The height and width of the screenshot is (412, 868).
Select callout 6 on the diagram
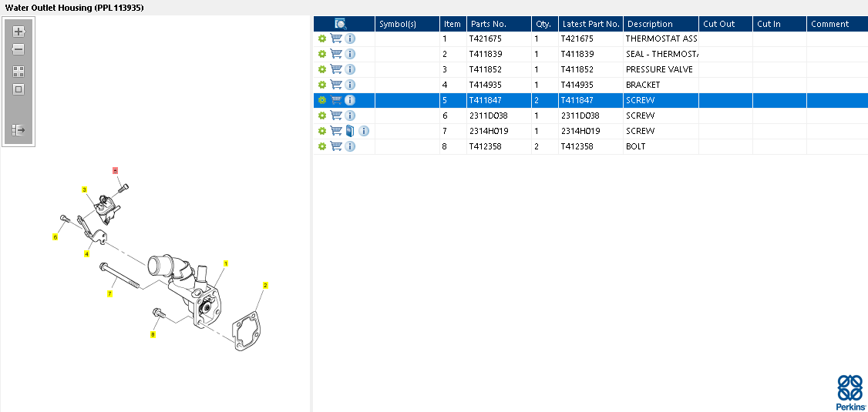tap(55, 237)
